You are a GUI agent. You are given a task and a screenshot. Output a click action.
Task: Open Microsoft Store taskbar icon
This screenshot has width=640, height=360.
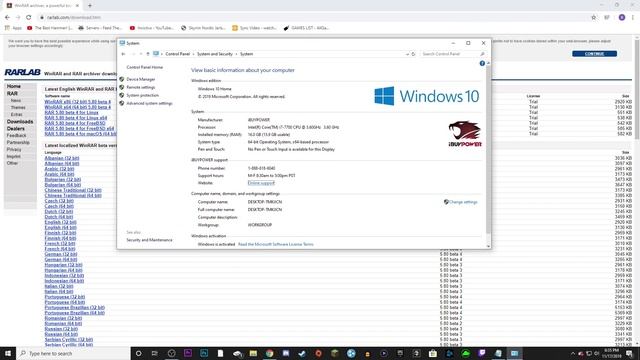(433, 353)
